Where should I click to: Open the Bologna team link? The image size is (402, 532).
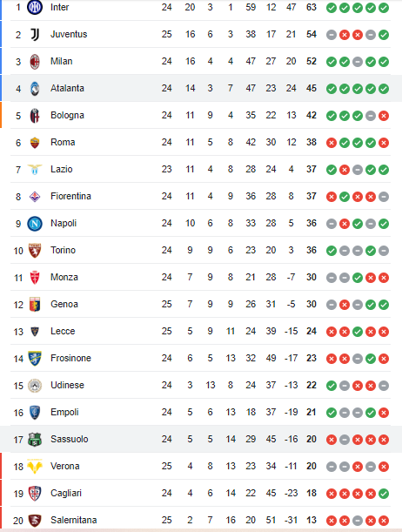pyautogui.click(x=67, y=115)
